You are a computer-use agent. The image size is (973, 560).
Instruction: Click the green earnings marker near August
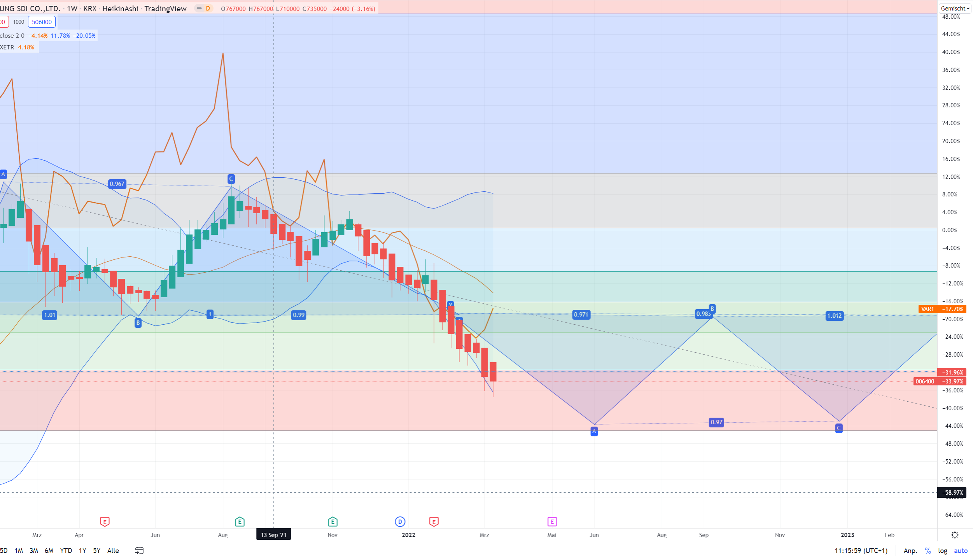coord(240,521)
